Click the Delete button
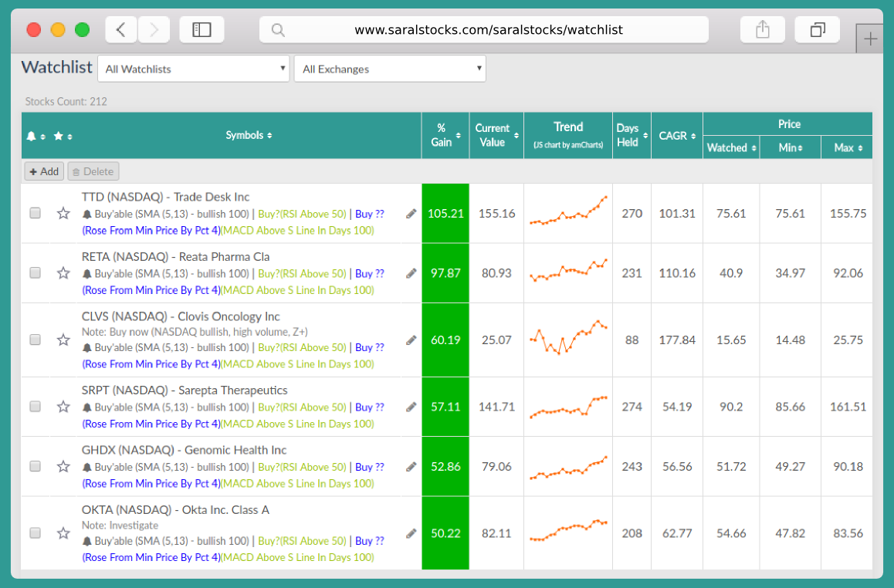The height and width of the screenshot is (588, 894). pos(93,171)
